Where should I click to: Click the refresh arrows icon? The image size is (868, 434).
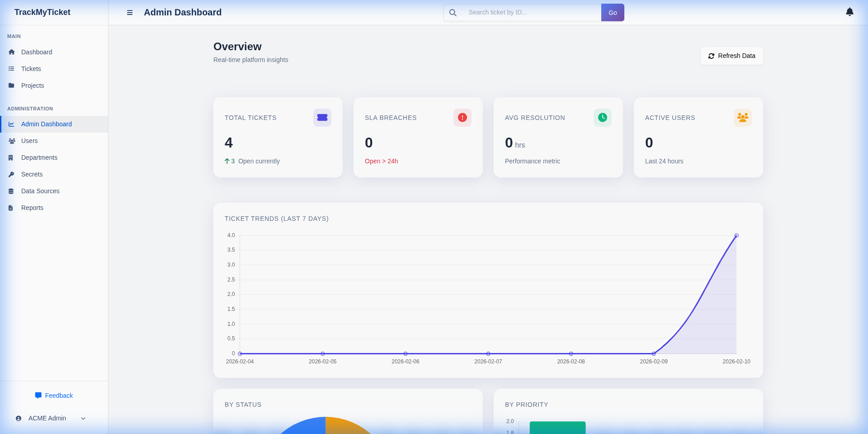click(711, 56)
